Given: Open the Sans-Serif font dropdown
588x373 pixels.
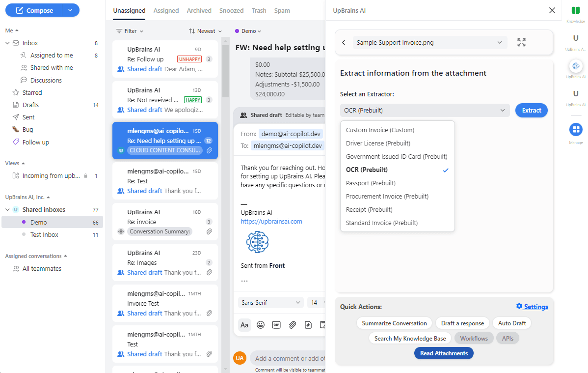Looking at the screenshot, I should click(270, 302).
